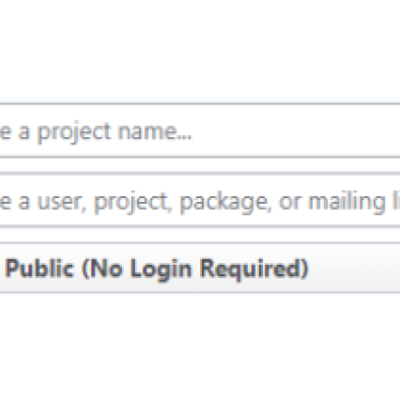Click the 'Public' policy option button
The width and height of the screenshot is (400, 400).
pos(200,268)
